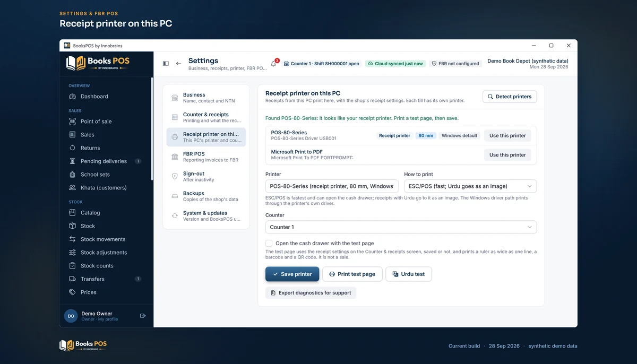
Task: Click the Sales sidebar icon
Action: [72, 135]
